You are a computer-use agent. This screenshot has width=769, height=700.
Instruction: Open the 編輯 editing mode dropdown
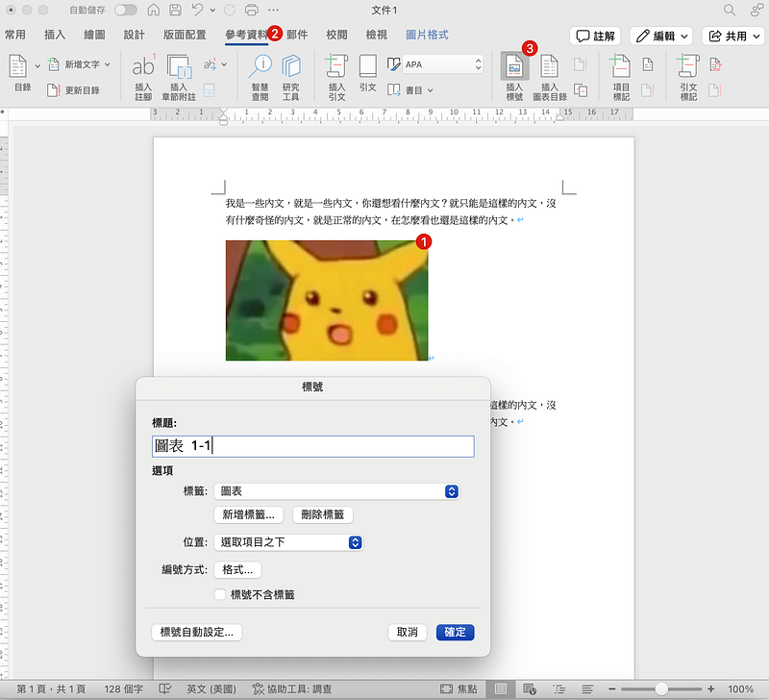(x=660, y=36)
